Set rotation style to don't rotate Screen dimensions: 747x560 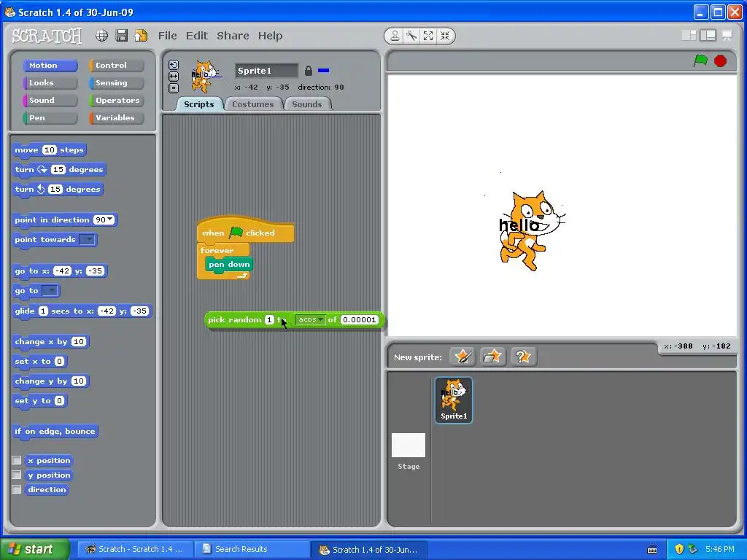(x=174, y=87)
